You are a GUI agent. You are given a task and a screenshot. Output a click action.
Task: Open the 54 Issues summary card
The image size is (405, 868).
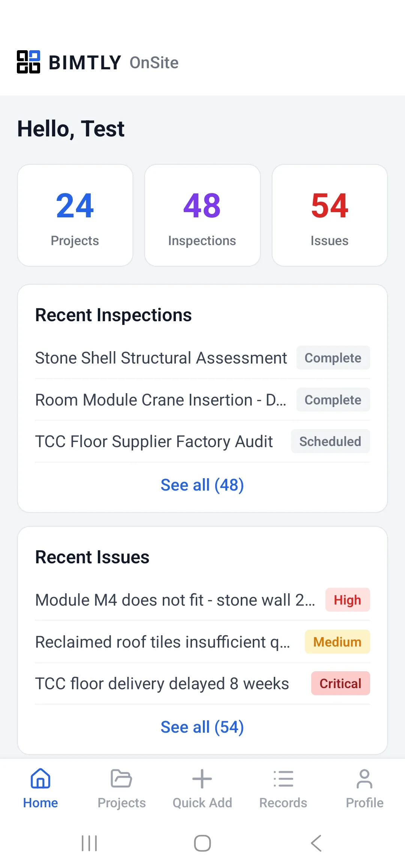(x=330, y=216)
